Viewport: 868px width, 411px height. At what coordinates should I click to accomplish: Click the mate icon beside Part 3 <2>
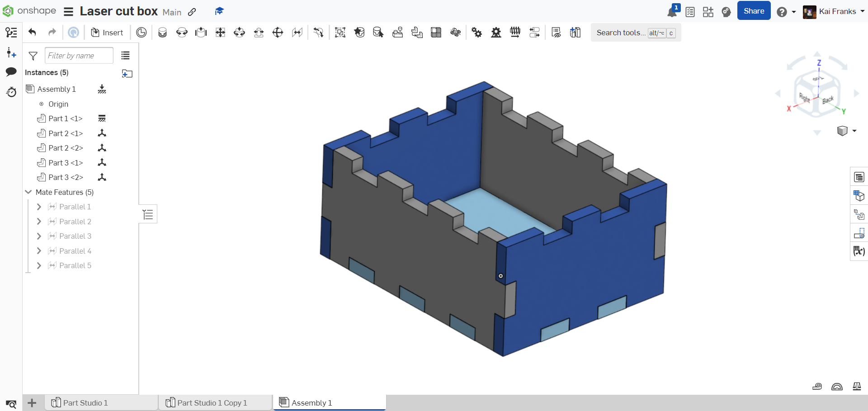pyautogui.click(x=102, y=177)
